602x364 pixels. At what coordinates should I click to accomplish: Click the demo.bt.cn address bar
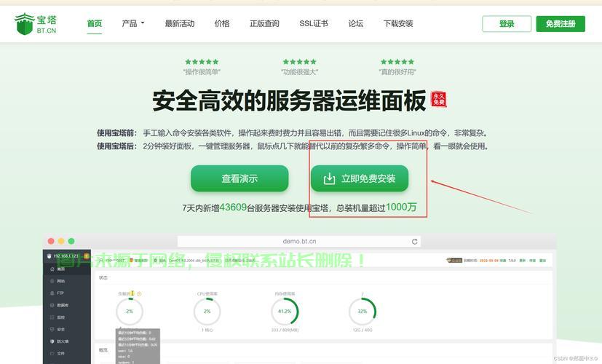click(x=299, y=242)
